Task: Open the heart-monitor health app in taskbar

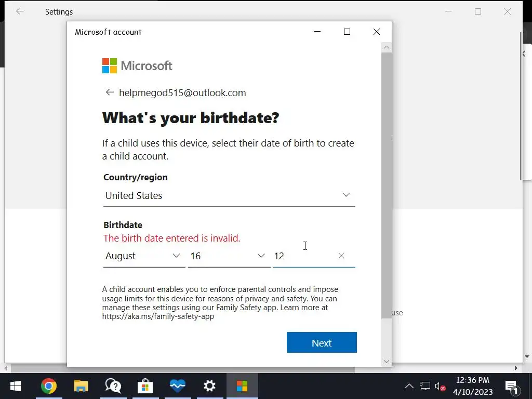Action: [x=178, y=386]
